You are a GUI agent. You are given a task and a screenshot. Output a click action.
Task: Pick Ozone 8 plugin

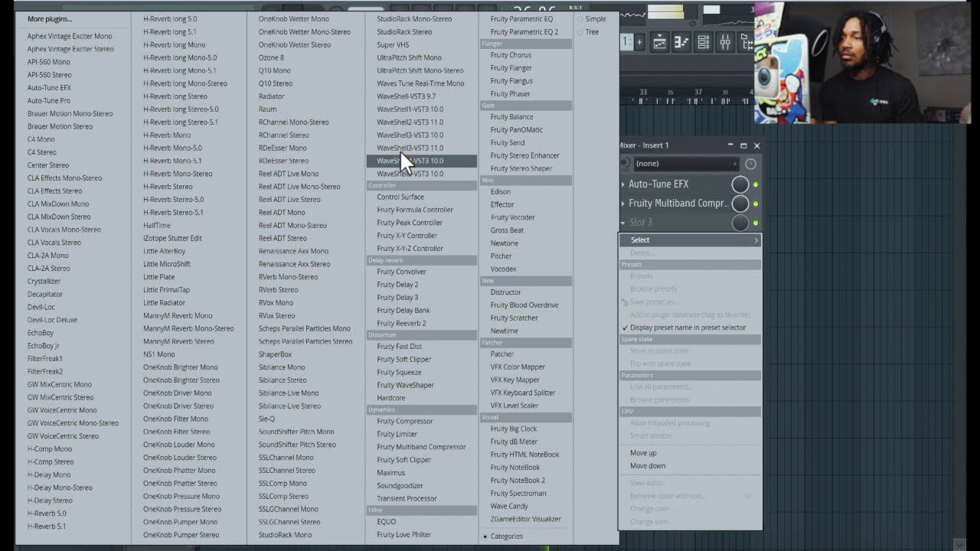[x=271, y=58]
